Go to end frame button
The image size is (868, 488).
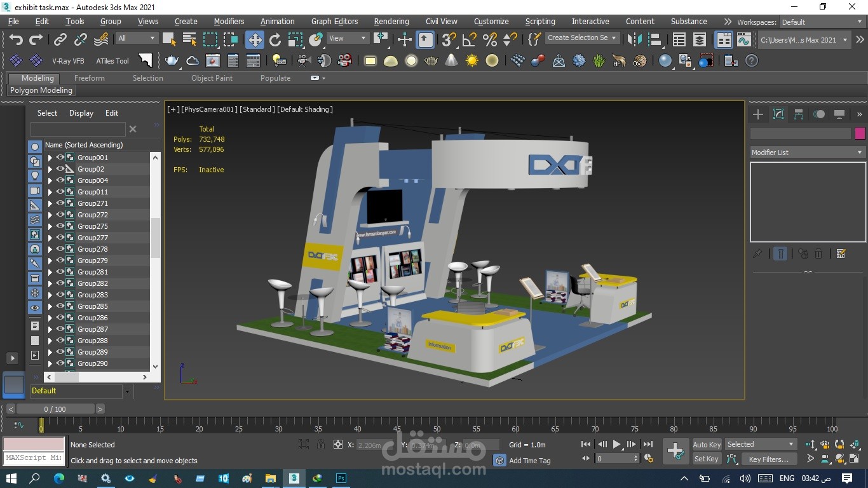(x=648, y=445)
